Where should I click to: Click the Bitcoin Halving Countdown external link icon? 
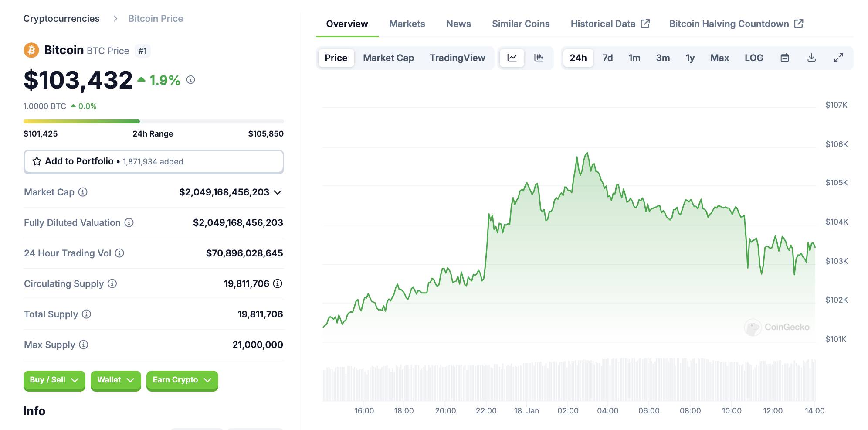pyautogui.click(x=799, y=24)
